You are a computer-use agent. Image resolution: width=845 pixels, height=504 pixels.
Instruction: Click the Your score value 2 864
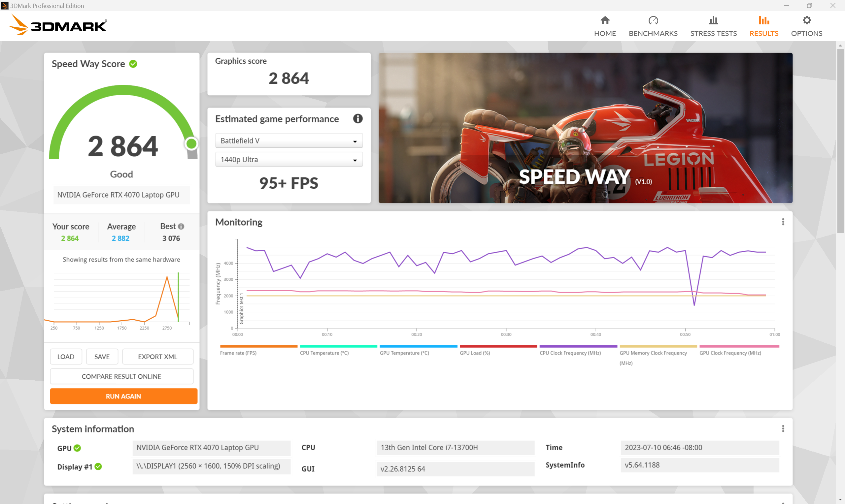click(70, 238)
